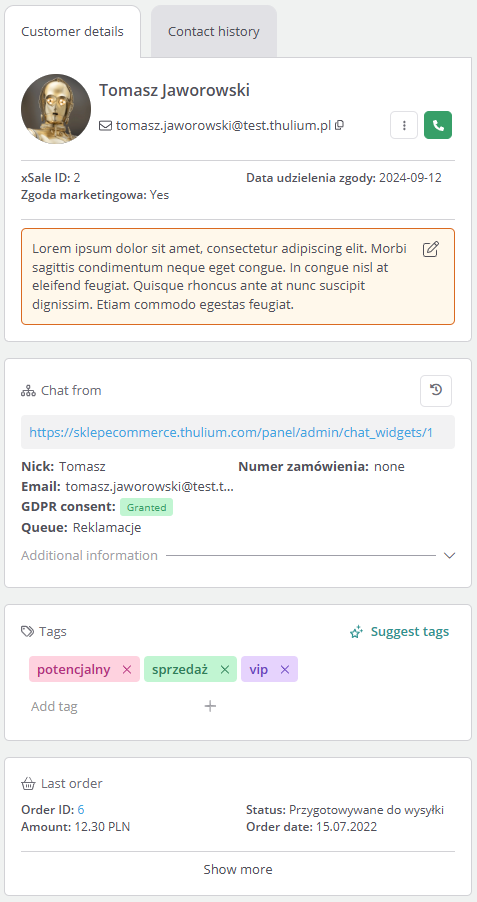477x902 pixels.
Task: Open Order ID 6 link
Action: point(81,810)
